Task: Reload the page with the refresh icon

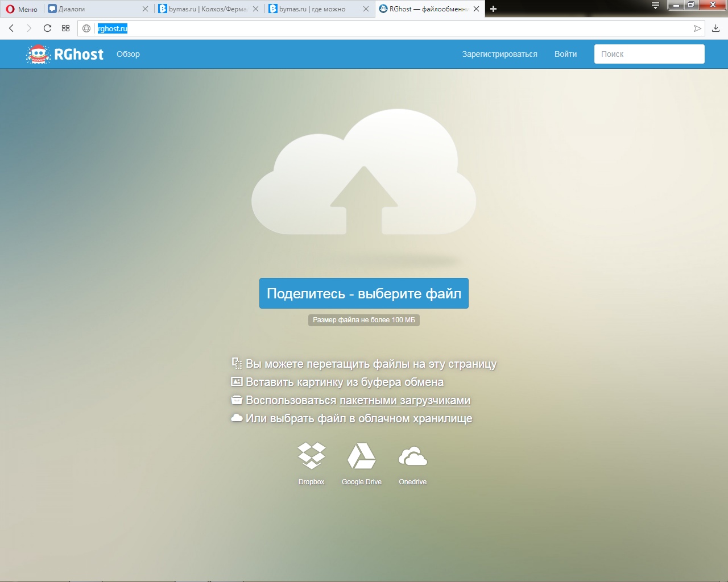Action: 48,28
